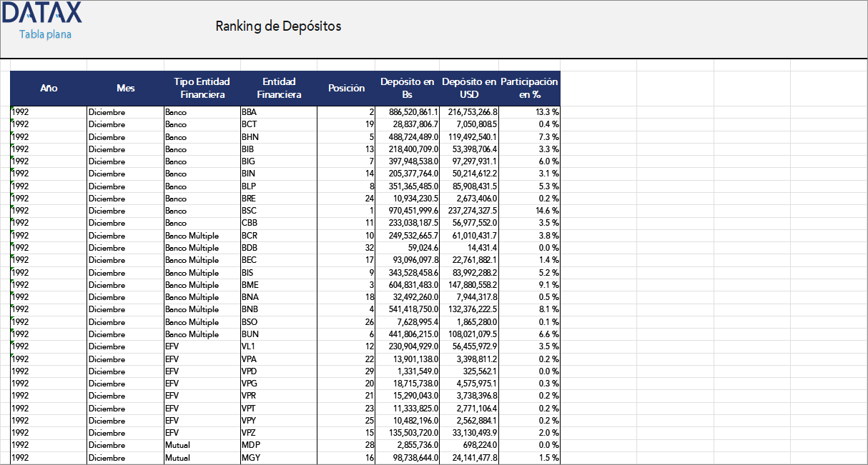
Task: Click the Participación en % header
Action: pyautogui.click(x=531, y=88)
